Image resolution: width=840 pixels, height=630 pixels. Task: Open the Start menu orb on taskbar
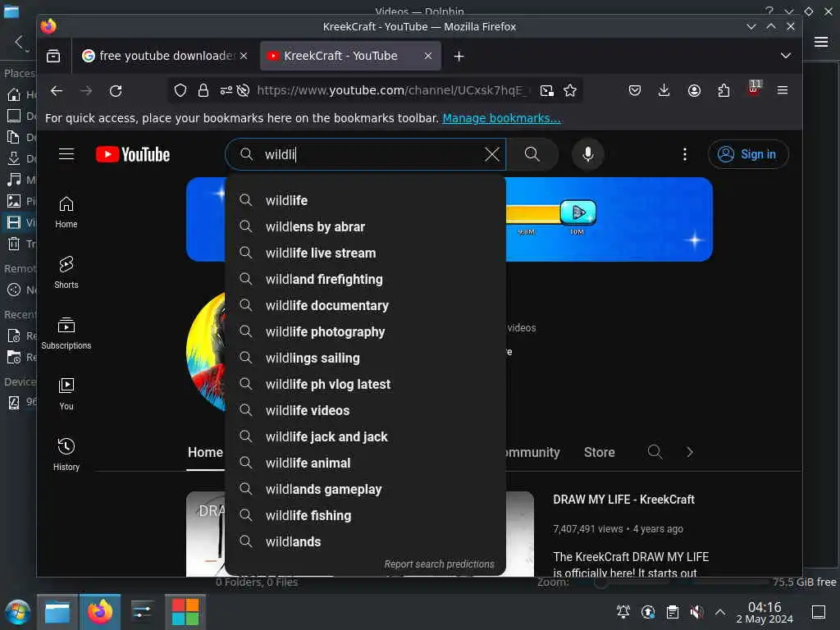tap(17, 612)
